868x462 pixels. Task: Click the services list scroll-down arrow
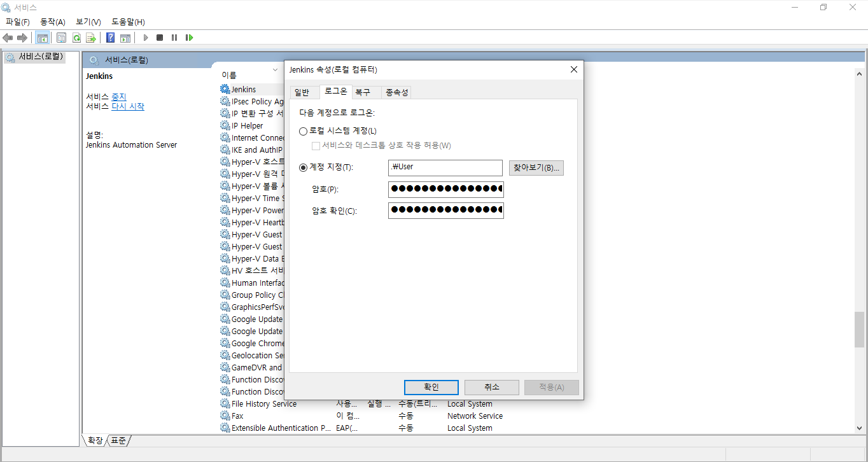point(859,428)
